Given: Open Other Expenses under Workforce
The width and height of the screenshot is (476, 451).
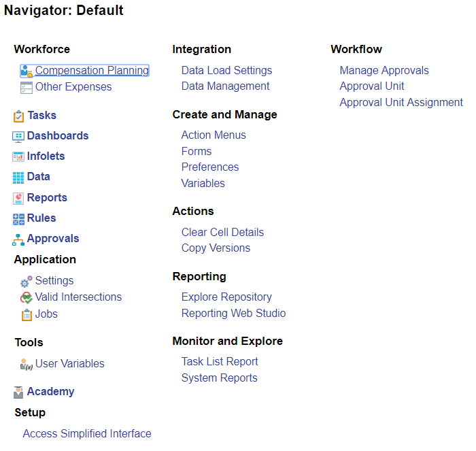Looking at the screenshot, I should (73, 87).
